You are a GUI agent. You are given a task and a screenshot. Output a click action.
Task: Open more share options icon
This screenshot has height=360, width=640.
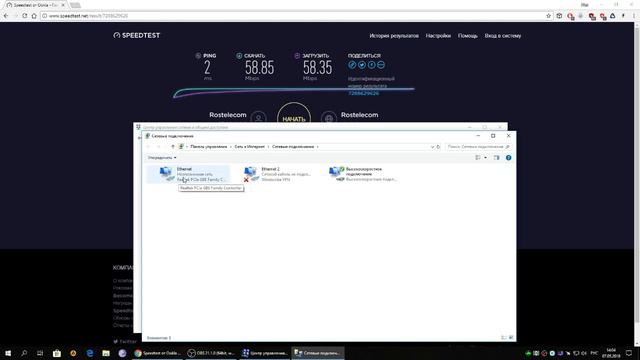click(381, 65)
